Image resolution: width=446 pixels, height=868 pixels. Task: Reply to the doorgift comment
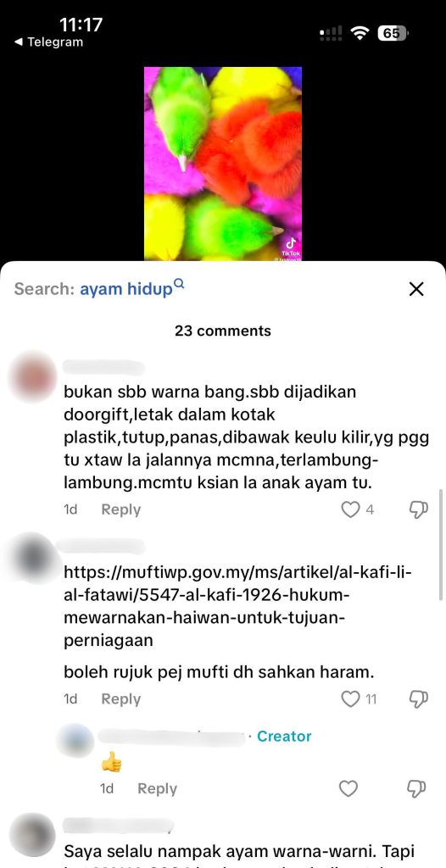pyautogui.click(x=120, y=509)
